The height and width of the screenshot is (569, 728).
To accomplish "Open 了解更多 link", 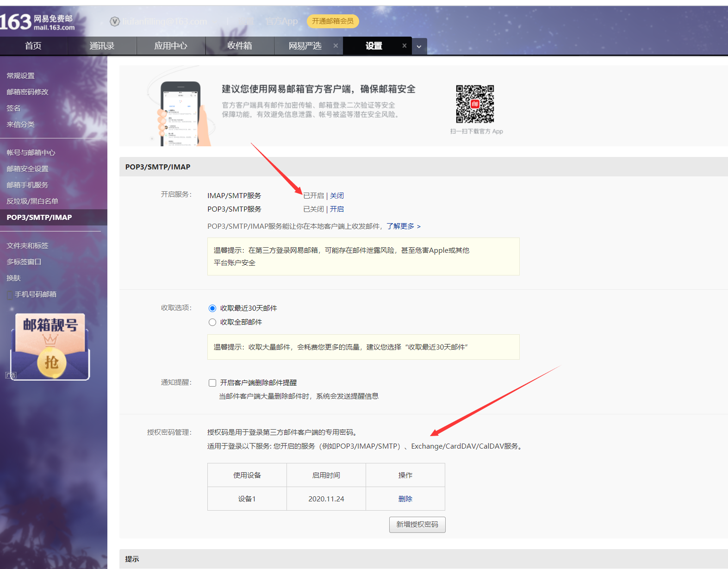I will pyautogui.click(x=404, y=226).
